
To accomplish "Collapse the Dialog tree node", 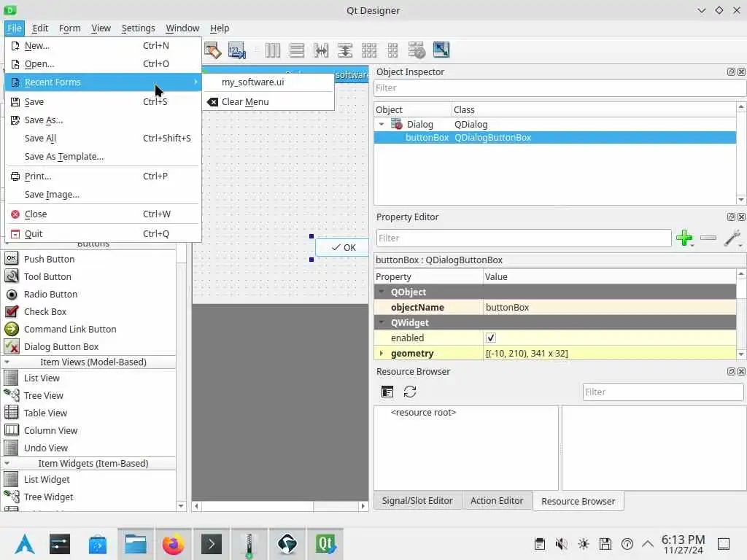I will tap(382, 124).
